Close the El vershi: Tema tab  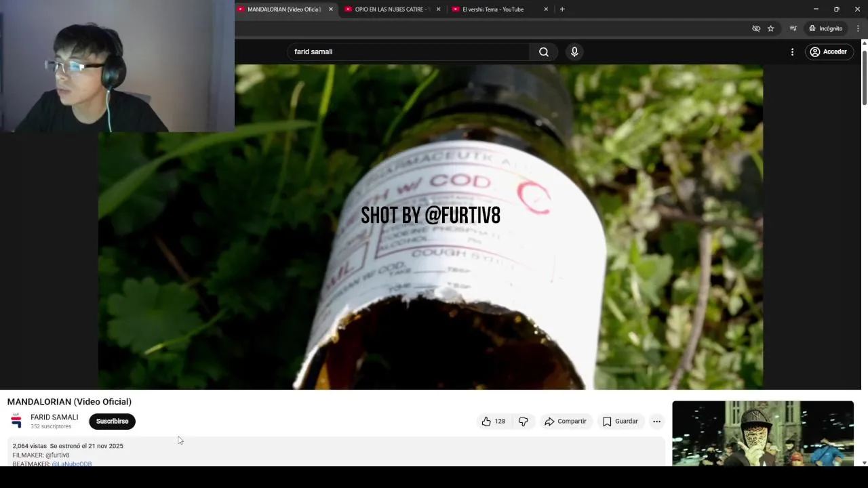pos(546,9)
